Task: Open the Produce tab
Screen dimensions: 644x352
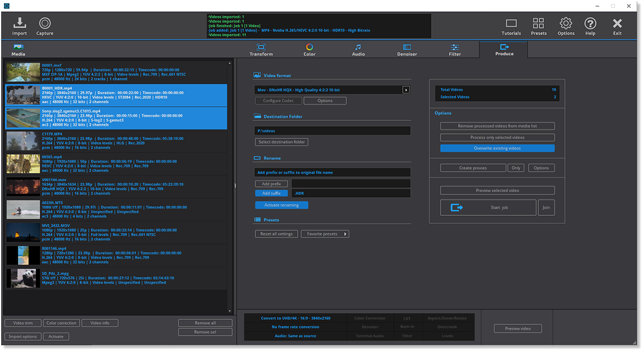Action: pos(504,50)
